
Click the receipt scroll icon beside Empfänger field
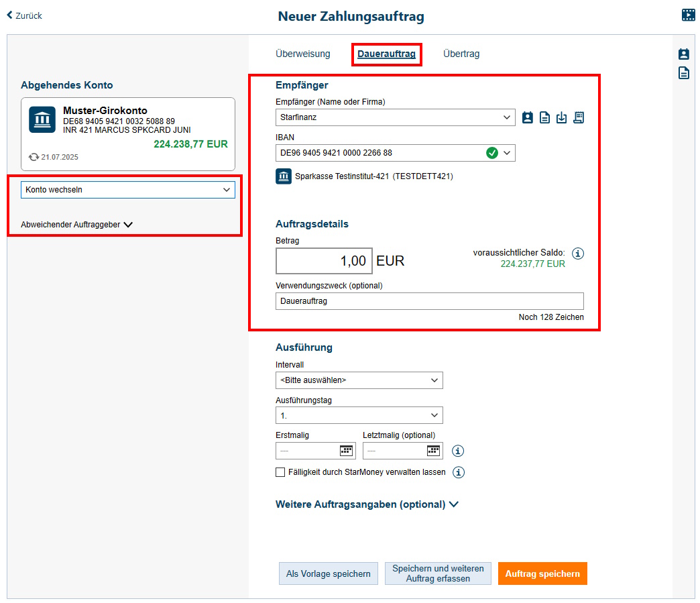(x=579, y=117)
